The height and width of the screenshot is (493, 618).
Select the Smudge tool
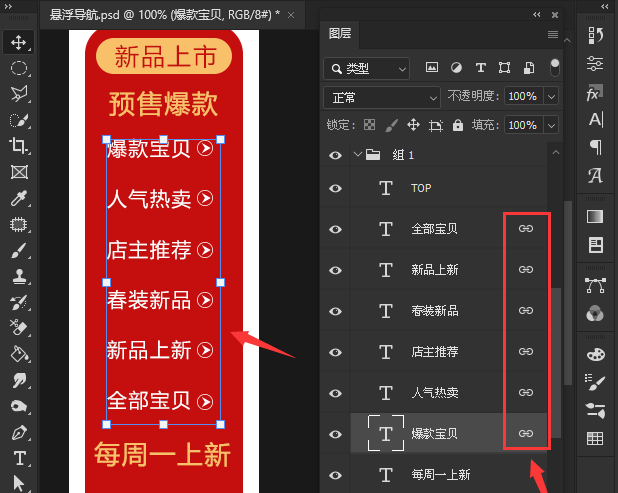18,380
